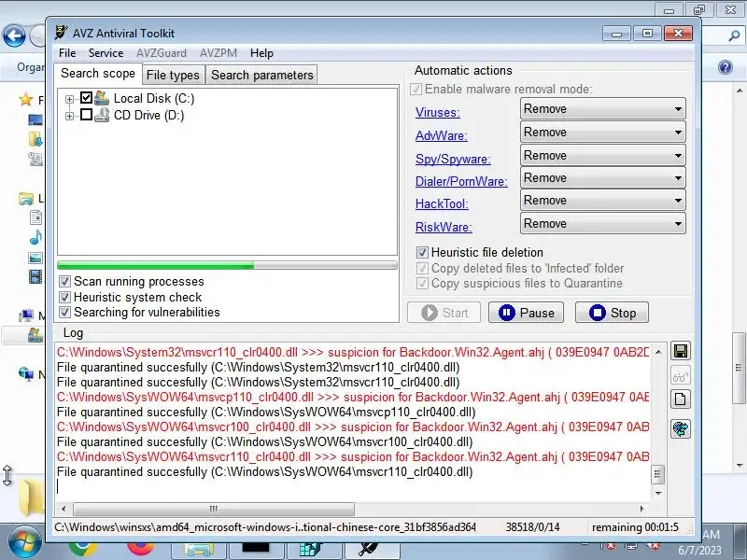
Task: Open the taskbar File Explorer folder icon
Action: (199, 550)
